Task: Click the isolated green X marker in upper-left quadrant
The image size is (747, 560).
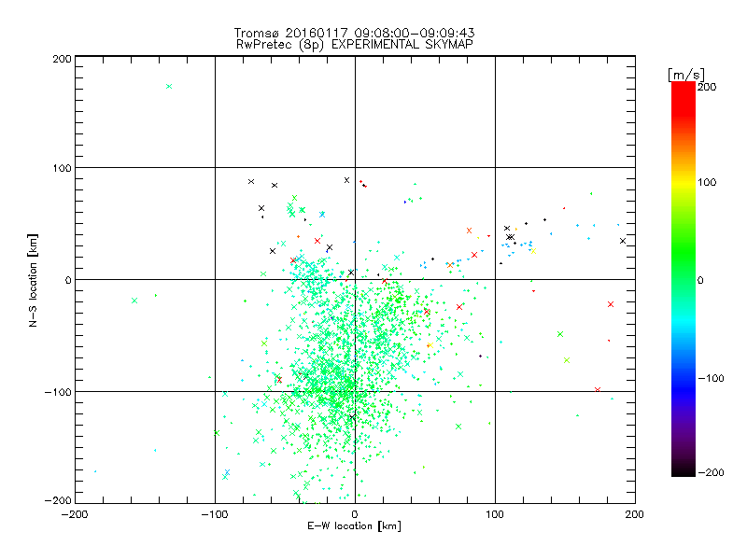Action: [169, 86]
